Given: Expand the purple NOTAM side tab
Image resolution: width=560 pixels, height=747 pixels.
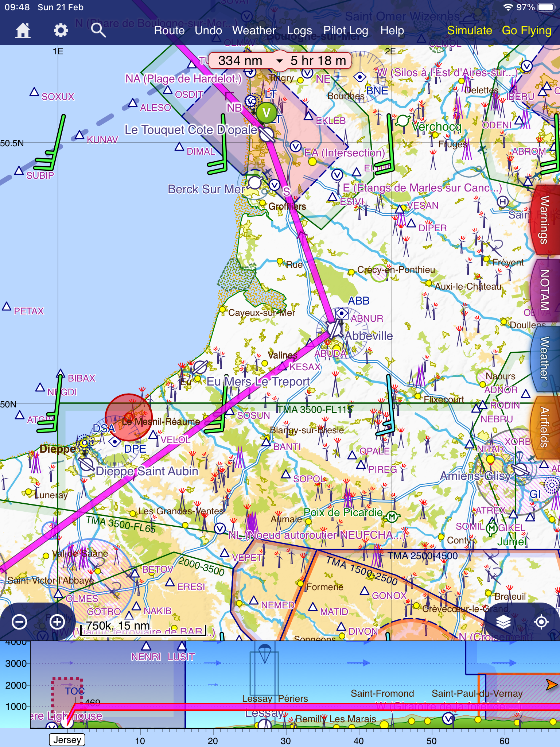Looking at the screenshot, I should (545, 290).
